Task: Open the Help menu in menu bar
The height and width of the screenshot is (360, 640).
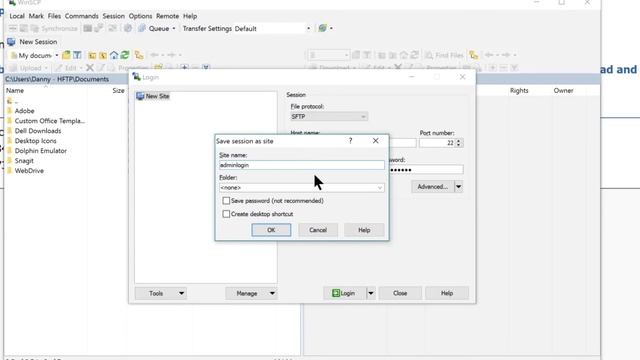Action: pos(190,16)
